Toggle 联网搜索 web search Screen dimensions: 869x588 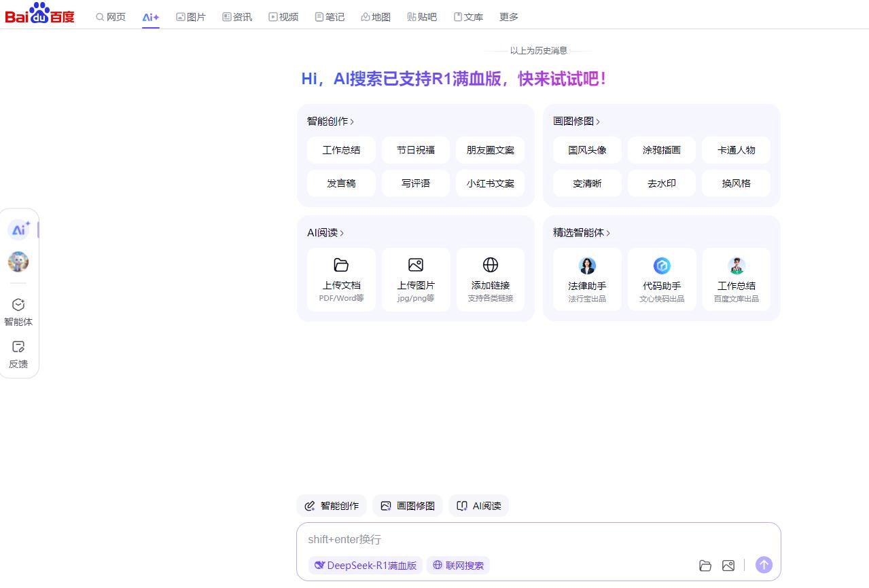tap(459, 565)
